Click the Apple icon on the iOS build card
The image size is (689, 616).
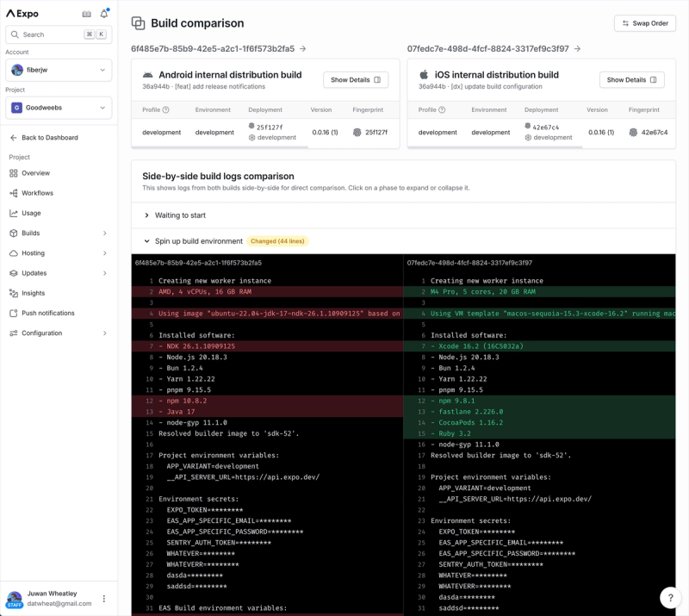(x=424, y=74)
